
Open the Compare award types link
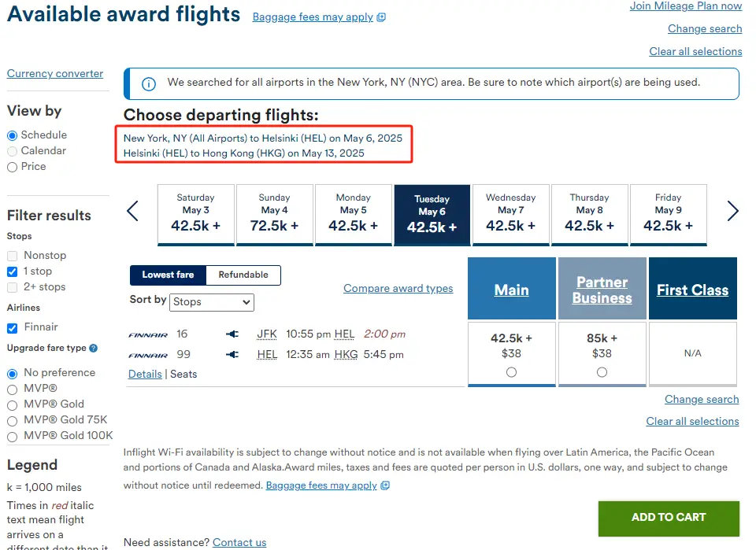coord(398,289)
